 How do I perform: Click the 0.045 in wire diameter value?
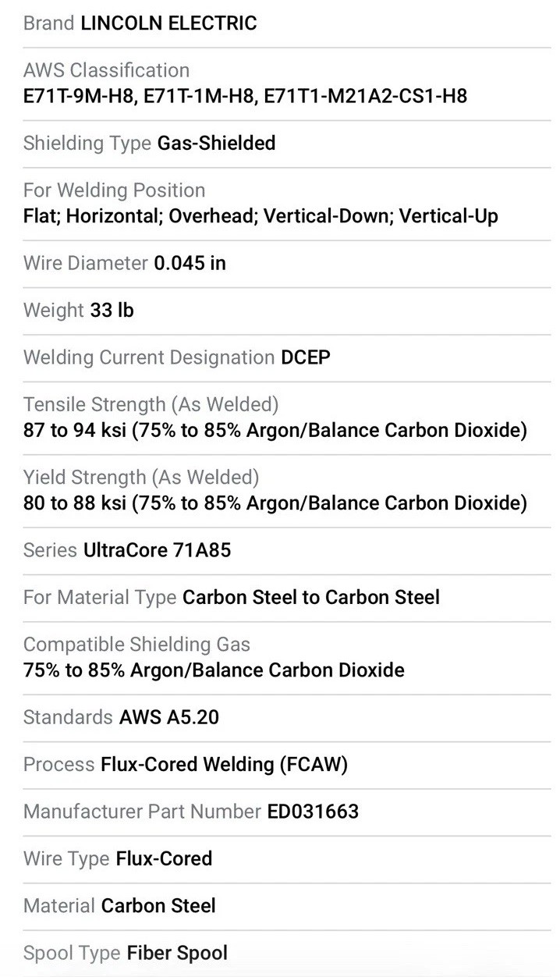[190, 263]
